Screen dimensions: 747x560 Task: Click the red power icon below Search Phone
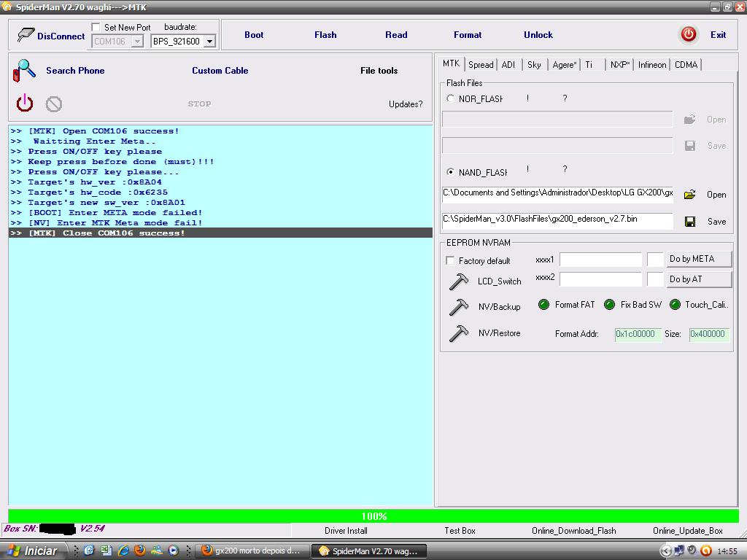click(25, 104)
